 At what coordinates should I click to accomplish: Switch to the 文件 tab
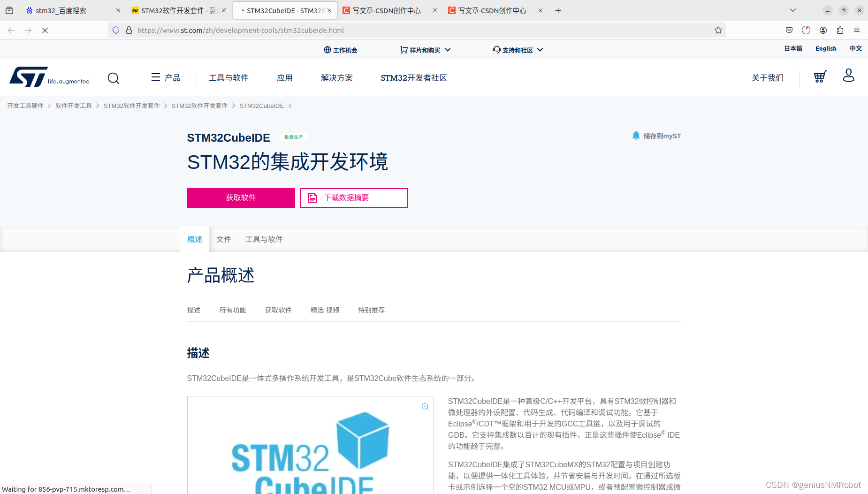click(x=224, y=239)
